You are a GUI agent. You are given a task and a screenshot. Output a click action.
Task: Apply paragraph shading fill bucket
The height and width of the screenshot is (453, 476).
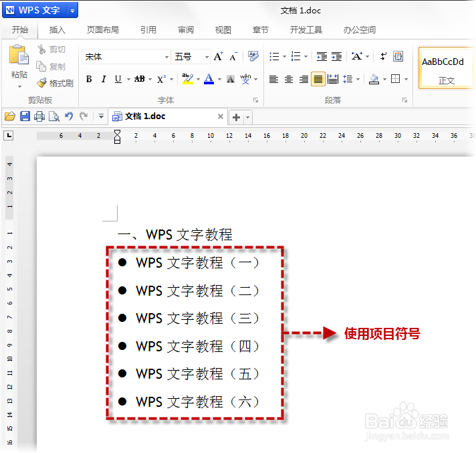point(374,80)
